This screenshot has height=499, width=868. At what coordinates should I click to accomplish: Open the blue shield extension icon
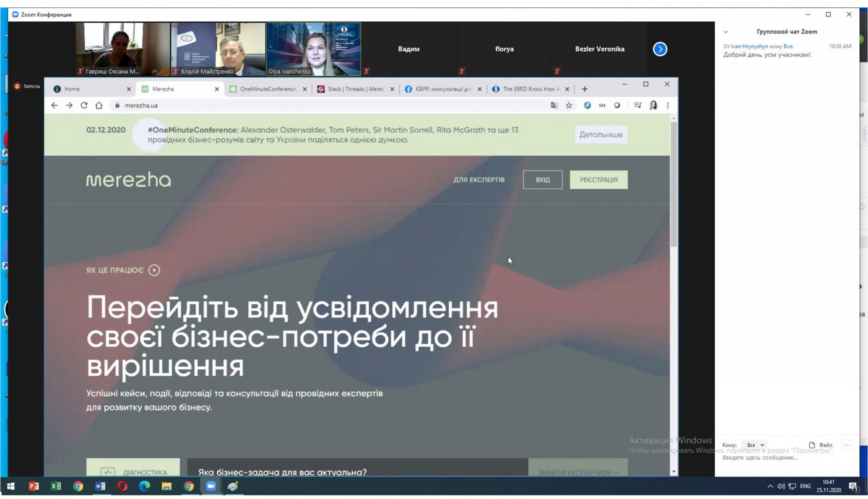tap(587, 105)
